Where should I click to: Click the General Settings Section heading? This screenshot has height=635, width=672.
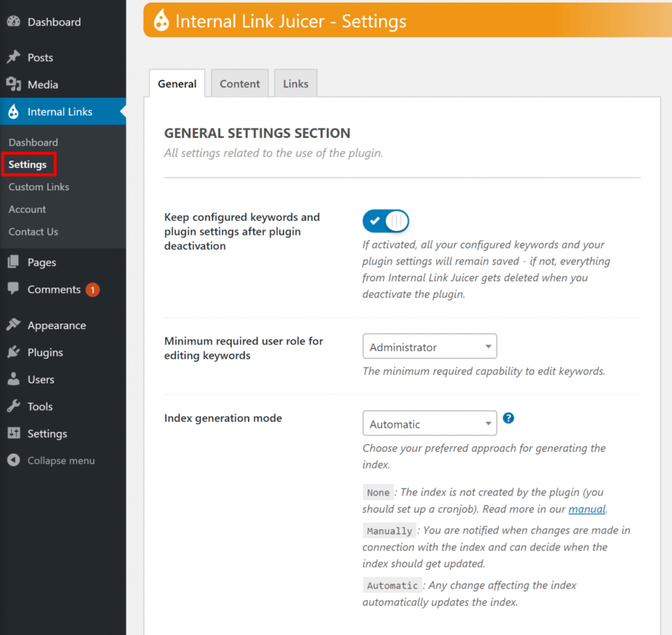click(257, 133)
